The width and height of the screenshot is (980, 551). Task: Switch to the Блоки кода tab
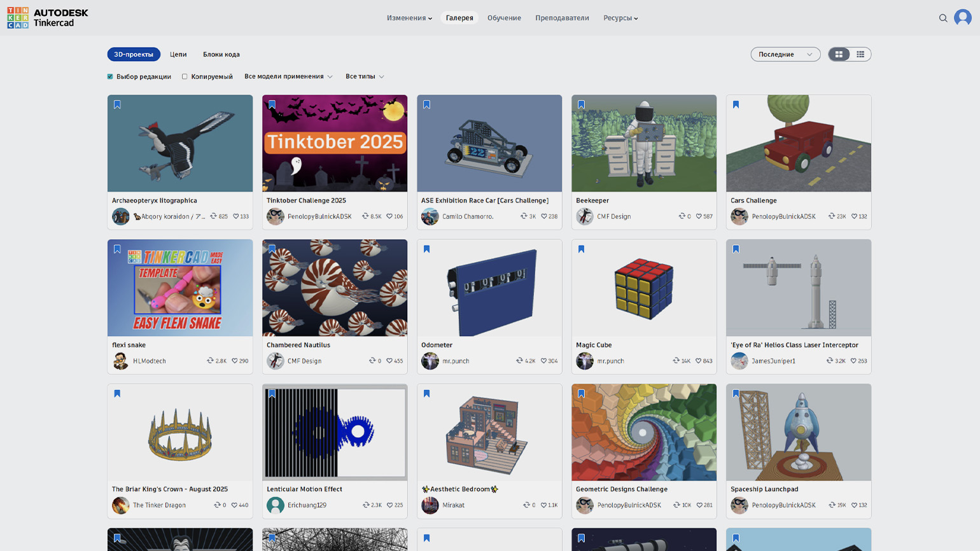coord(221,55)
